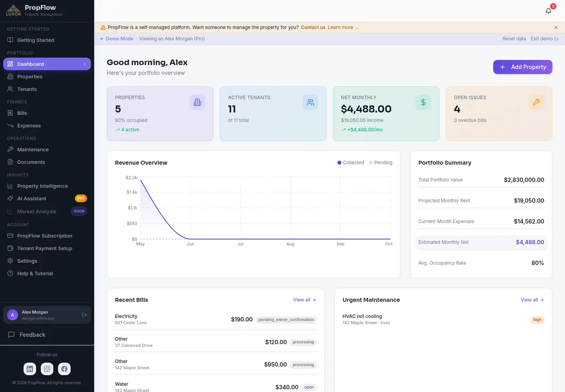
Task: Open Tenant Payment Setup
Action: coord(47,248)
